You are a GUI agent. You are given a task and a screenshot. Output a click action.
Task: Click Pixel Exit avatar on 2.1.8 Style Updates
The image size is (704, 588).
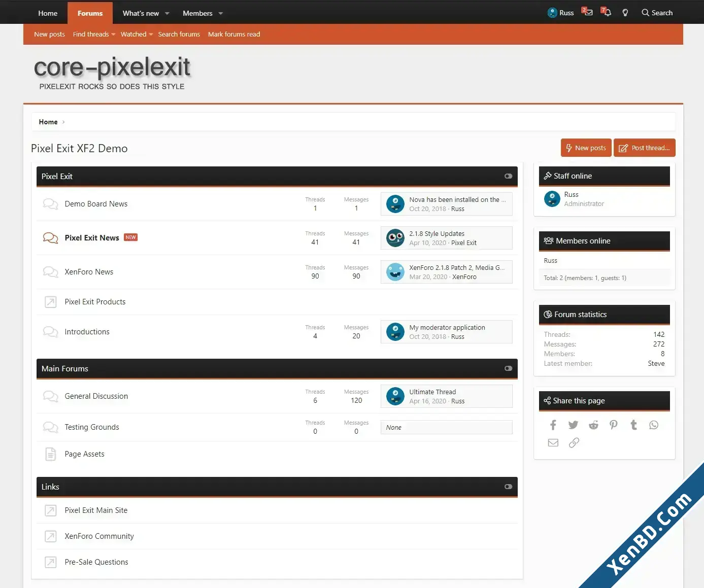tap(395, 238)
